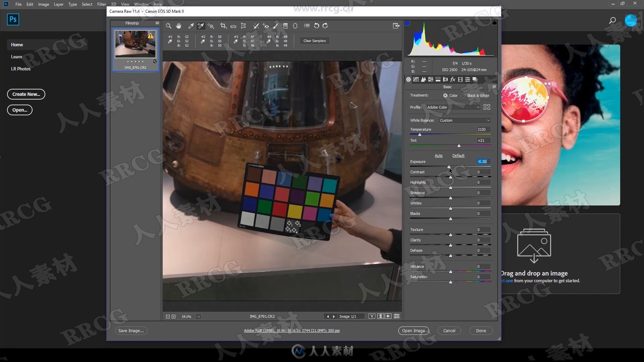This screenshot has height=362, width=644.
Task: Click the Filter menu in menu bar
Action: point(101,4)
